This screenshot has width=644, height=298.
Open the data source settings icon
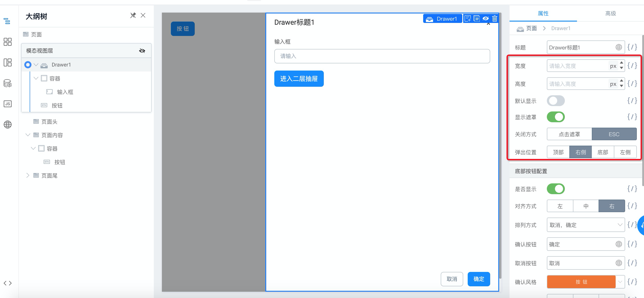pos(7,83)
